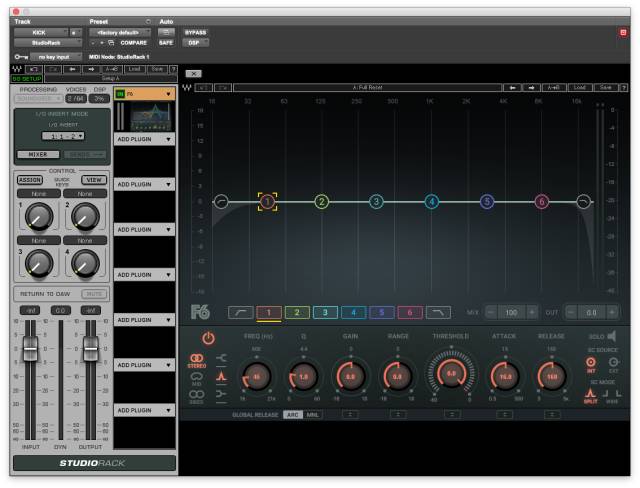Select the high-pass filter tab
640x488 pixels.
coord(240,313)
